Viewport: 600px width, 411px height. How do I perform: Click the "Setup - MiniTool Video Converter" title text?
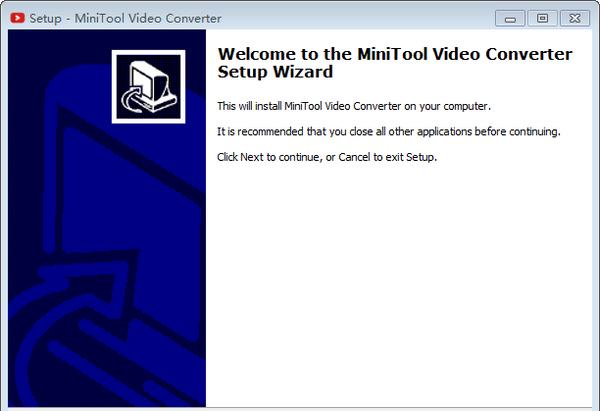click(125, 18)
